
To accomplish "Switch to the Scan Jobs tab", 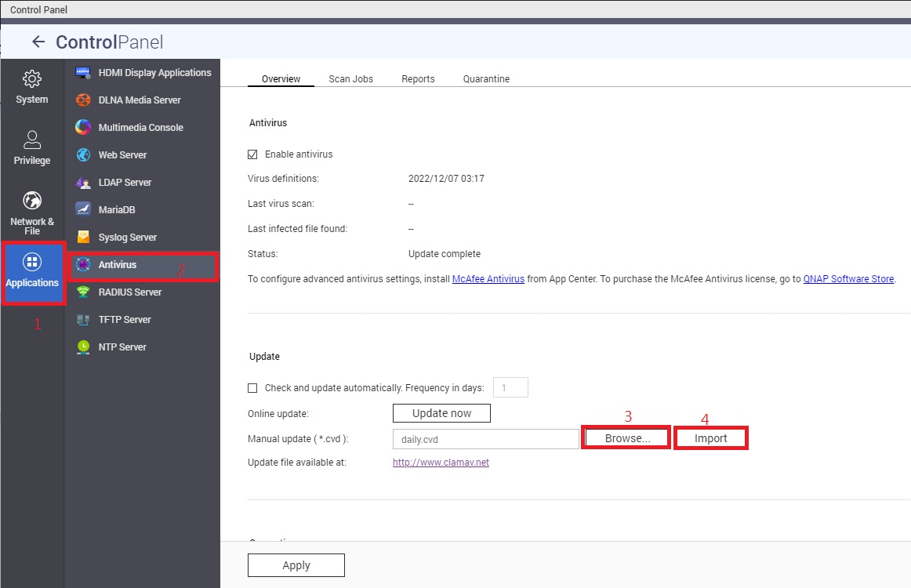I will coord(350,79).
